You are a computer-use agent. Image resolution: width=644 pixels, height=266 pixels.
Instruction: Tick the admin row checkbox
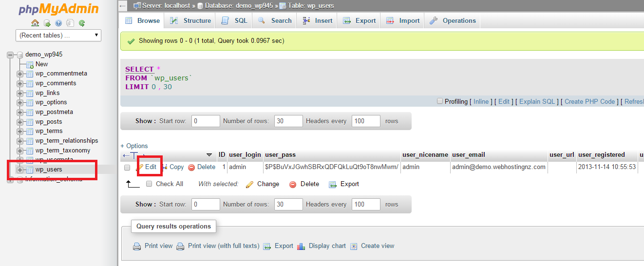point(127,167)
